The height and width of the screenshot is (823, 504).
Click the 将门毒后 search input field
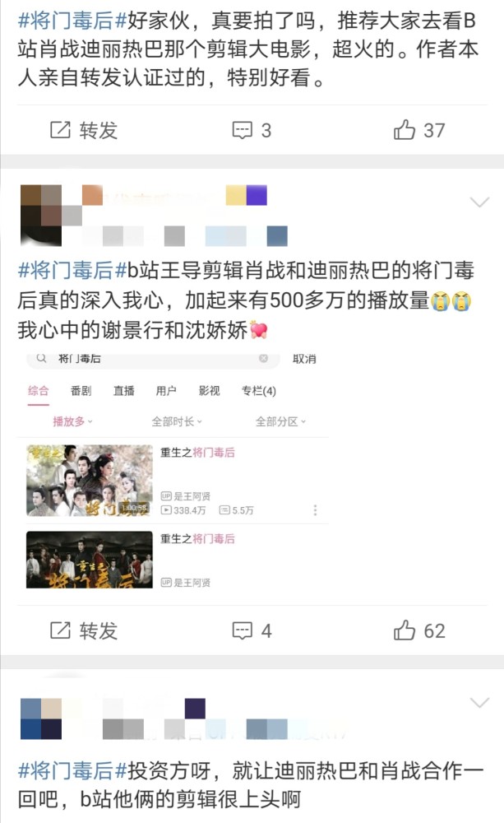coord(152,359)
